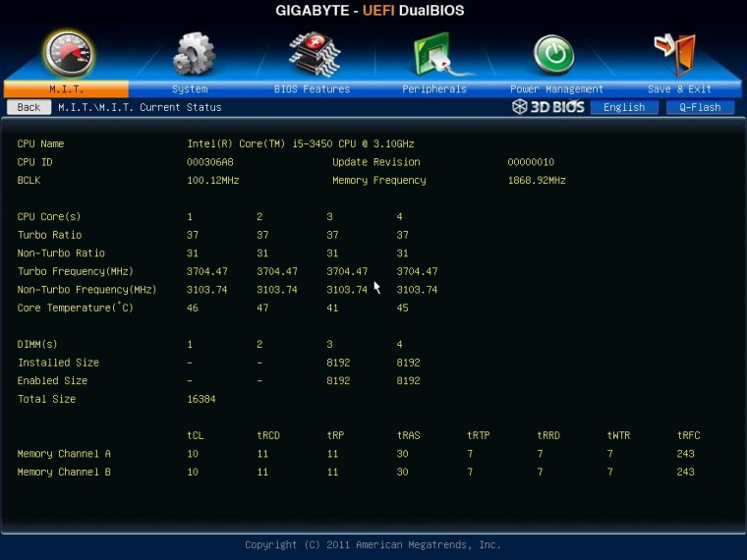Click the Update Revision label
This screenshot has height=560, width=747.
(376, 162)
